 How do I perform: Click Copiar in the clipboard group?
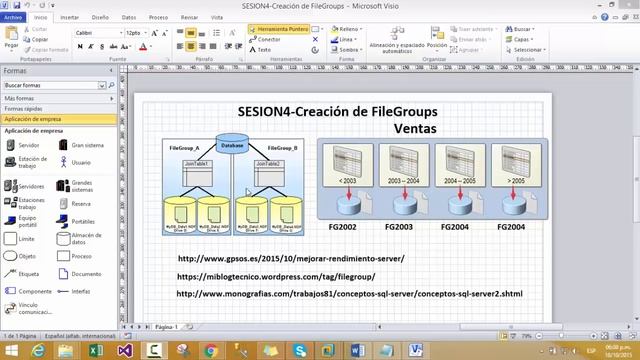[36, 40]
